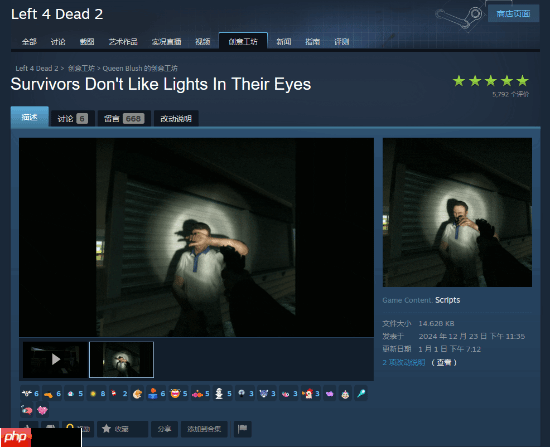The width and height of the screenshot is (550, 447).
Task: Select the flashlight screenshot thumbnail
Action: click(x=121, y=359)
